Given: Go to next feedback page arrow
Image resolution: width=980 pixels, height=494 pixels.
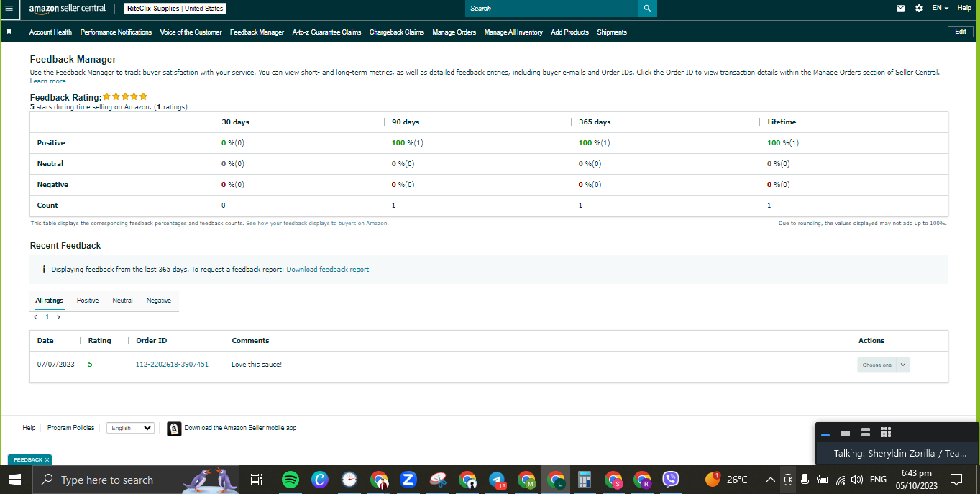Looking at the screenshot, I should 58,317.
